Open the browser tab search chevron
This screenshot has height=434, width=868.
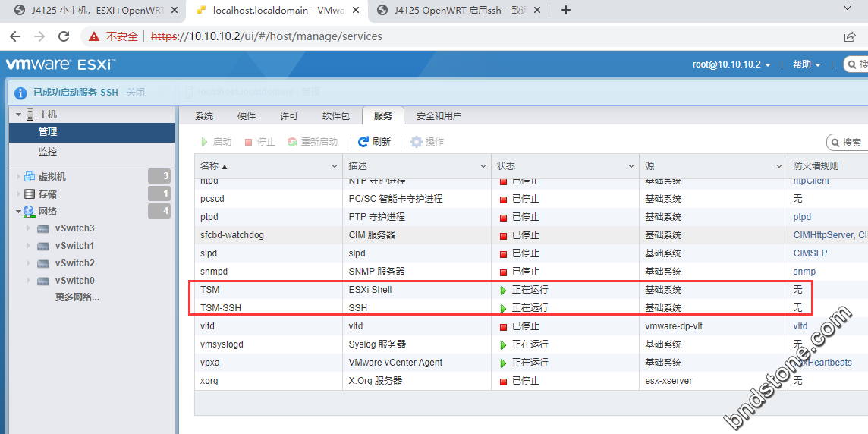click(x=848, y=7)
